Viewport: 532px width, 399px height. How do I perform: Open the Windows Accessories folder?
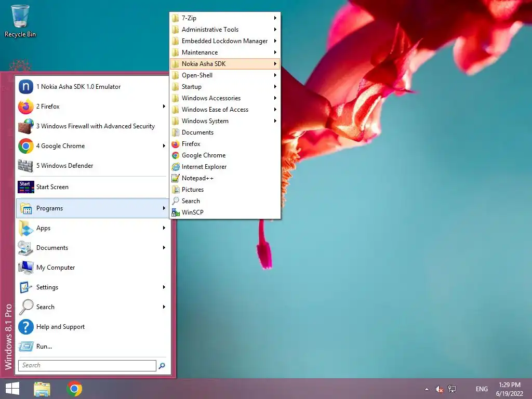(x=225, y=98)
